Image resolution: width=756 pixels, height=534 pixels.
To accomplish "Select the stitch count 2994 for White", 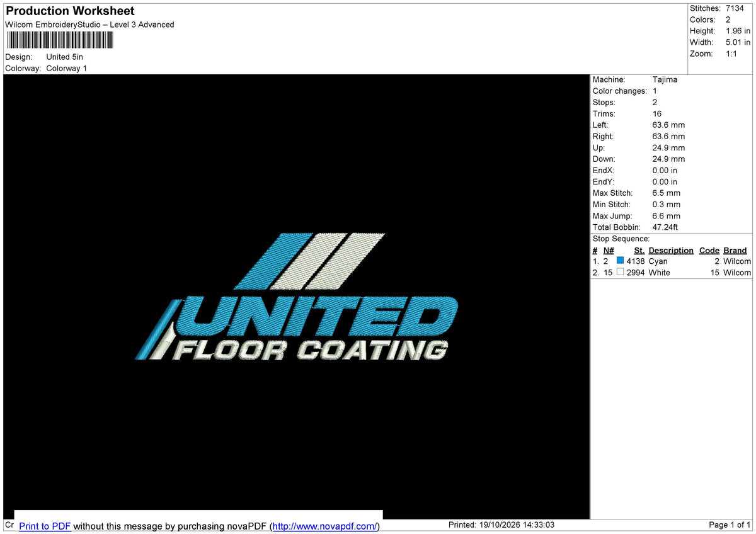I will 636,273.
